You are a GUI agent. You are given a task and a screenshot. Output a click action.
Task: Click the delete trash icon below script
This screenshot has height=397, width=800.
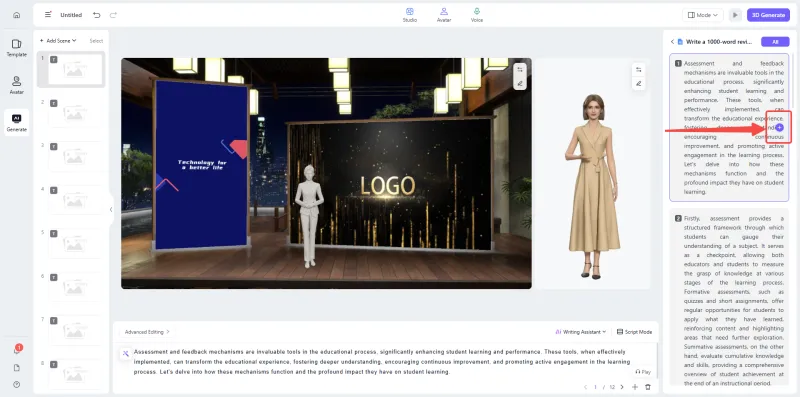click(648, 387)
